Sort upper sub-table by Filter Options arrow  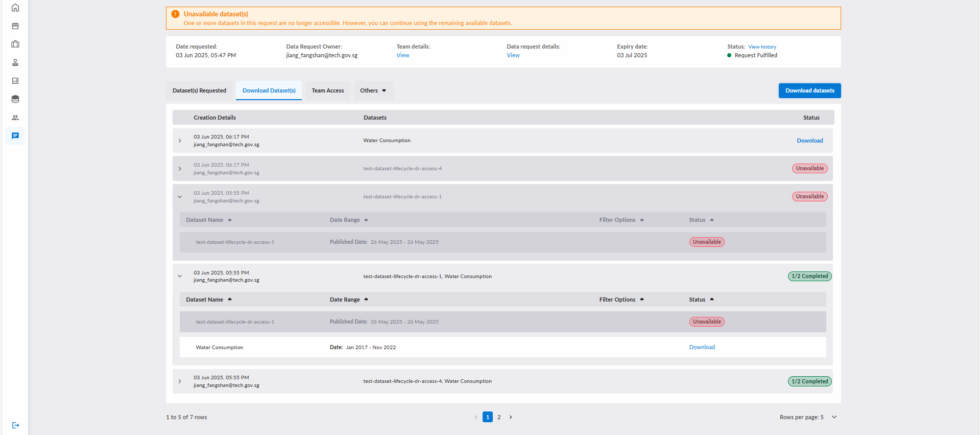[x=642, y=220]
